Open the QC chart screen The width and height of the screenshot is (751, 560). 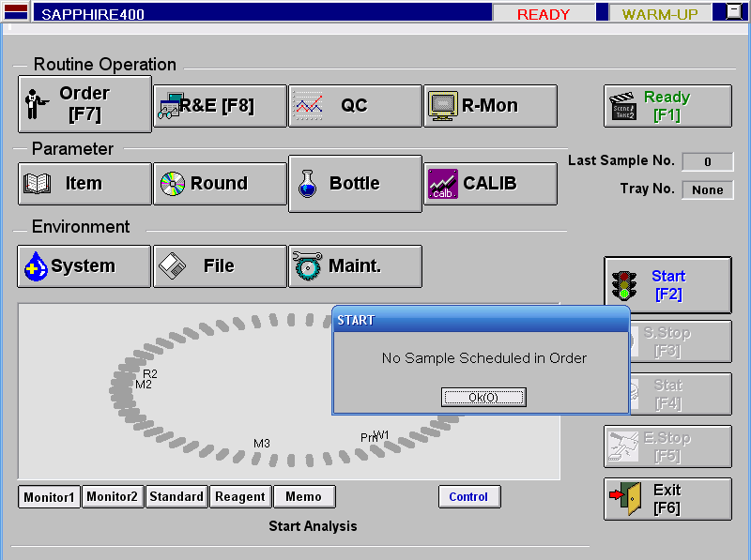pyautogui.click(x=355, y=106)
